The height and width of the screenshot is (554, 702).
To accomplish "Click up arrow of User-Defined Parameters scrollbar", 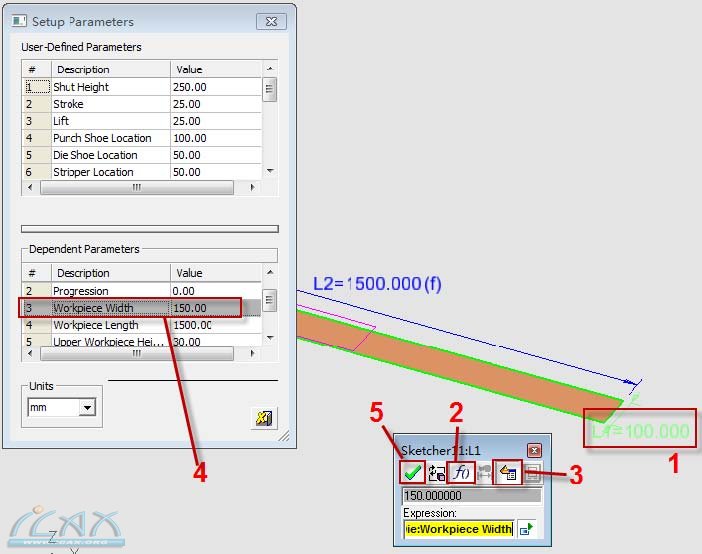I will pos(270,69).
